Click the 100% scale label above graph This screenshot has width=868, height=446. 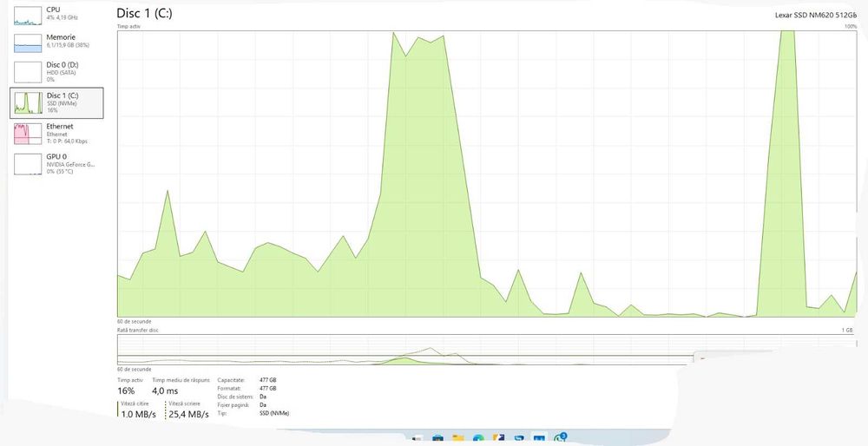(851, 26)
